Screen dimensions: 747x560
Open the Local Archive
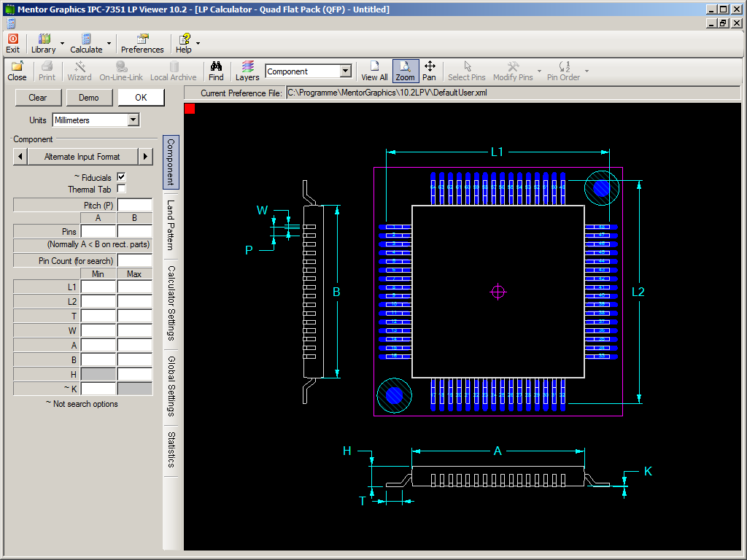[174, 71]
